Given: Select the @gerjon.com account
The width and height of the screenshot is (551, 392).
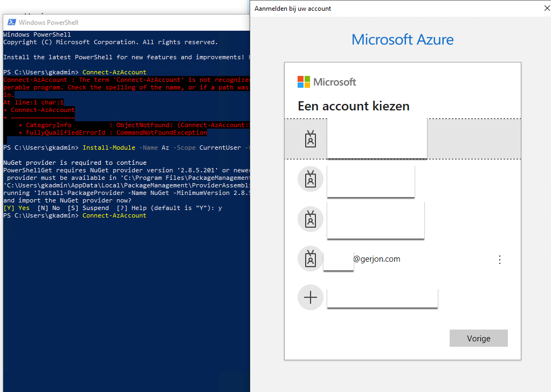Looking at the screenshot, I should pos(402,259).
